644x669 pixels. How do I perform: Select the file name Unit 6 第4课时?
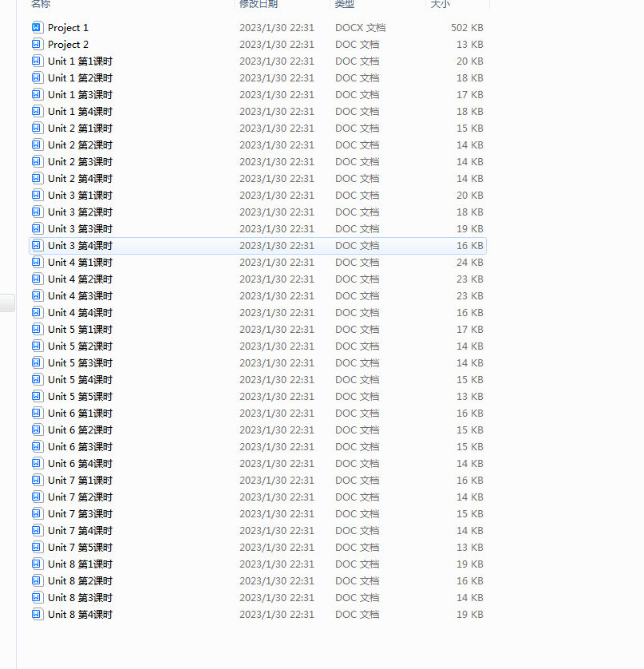coord(80,463)
